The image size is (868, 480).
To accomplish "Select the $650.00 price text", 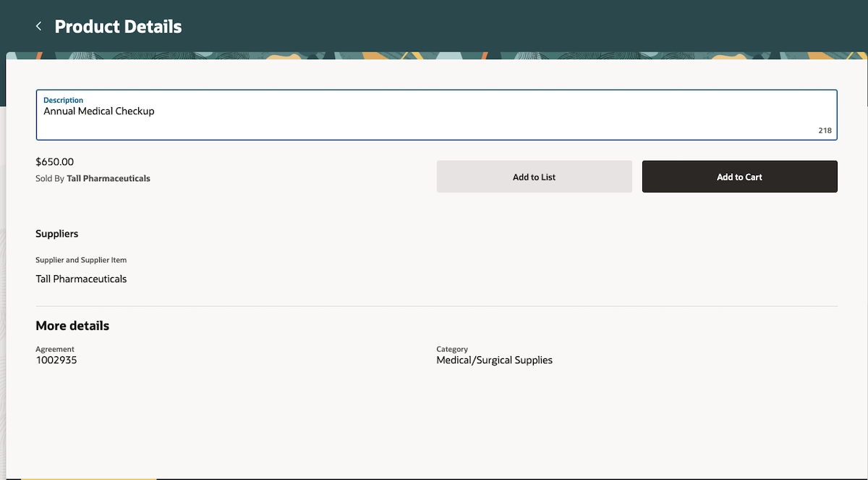I will (x=55, y=162).
